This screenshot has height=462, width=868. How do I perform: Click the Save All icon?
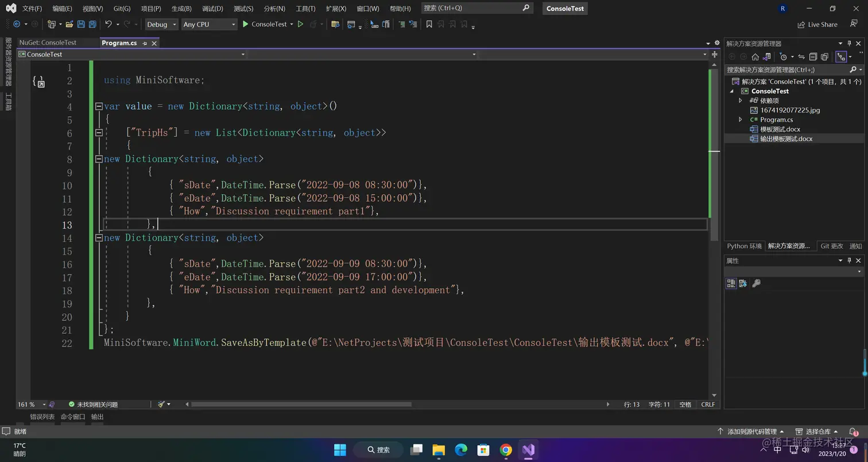(x=92, y=24)
